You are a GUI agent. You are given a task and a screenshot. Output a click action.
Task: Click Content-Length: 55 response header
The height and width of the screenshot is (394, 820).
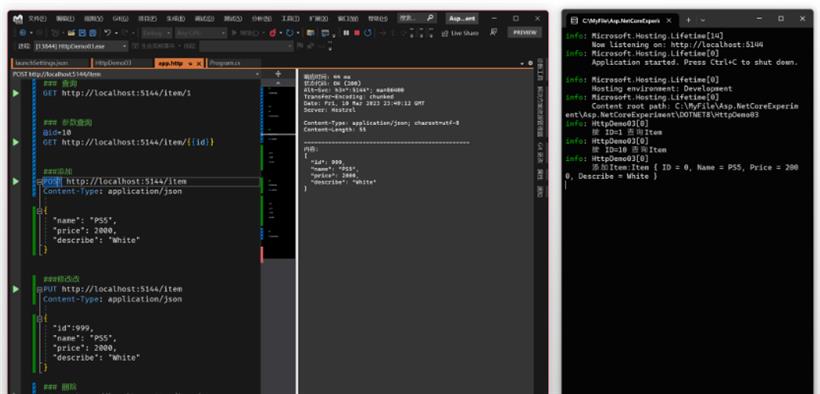(335, 129)
